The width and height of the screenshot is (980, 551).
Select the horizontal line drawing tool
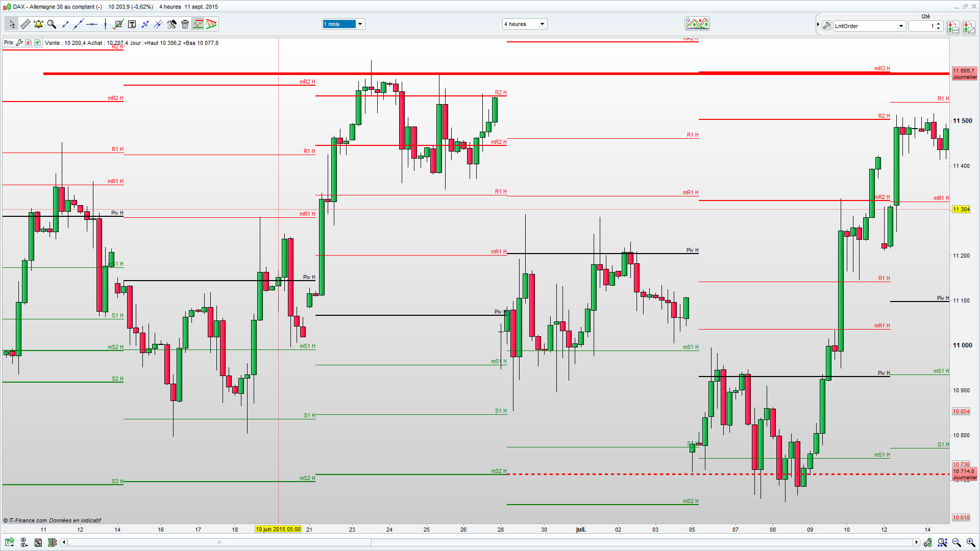pyautogui.click(x=92, y=24)
